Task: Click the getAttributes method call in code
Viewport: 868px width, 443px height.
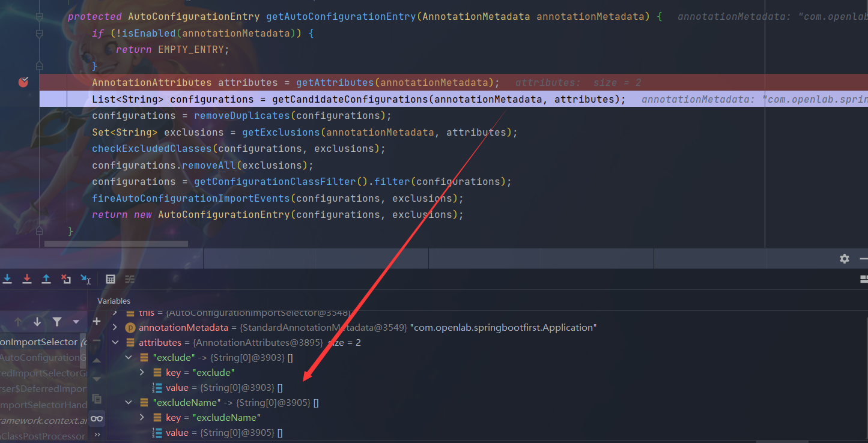Action: (335, 82)
